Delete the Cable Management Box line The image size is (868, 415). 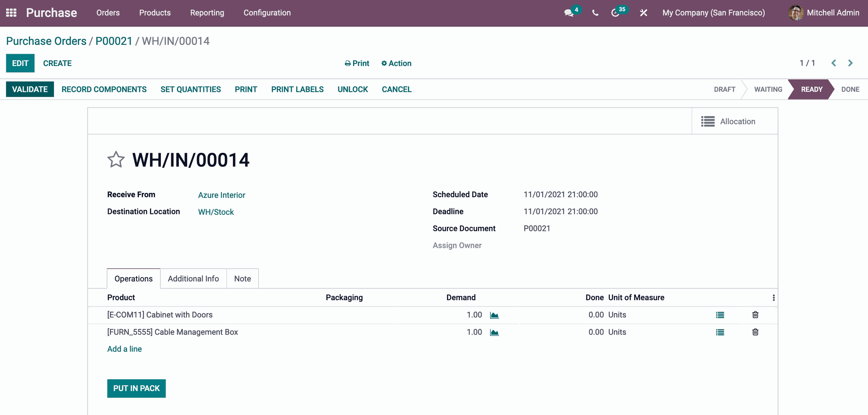coord(755,332)
